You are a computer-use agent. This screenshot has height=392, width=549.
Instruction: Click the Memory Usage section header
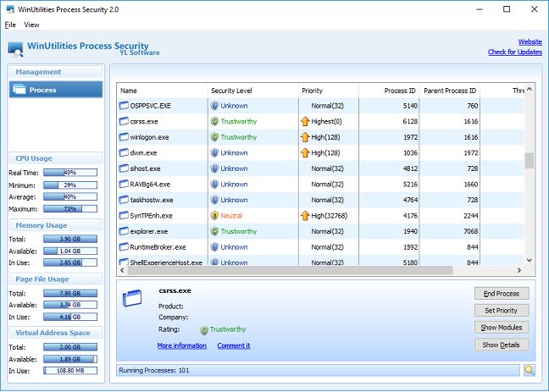[56, 225]
